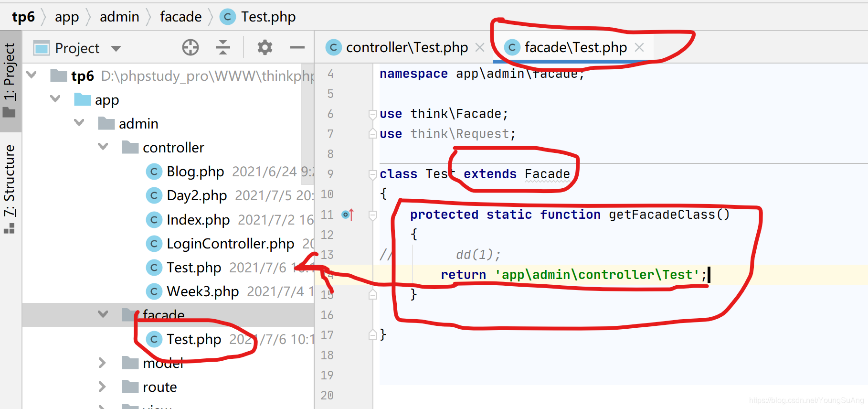Click the Project panel view icon
Image resolution: width=868 pixels, height=409 pixels.
(x=42, y=48)
